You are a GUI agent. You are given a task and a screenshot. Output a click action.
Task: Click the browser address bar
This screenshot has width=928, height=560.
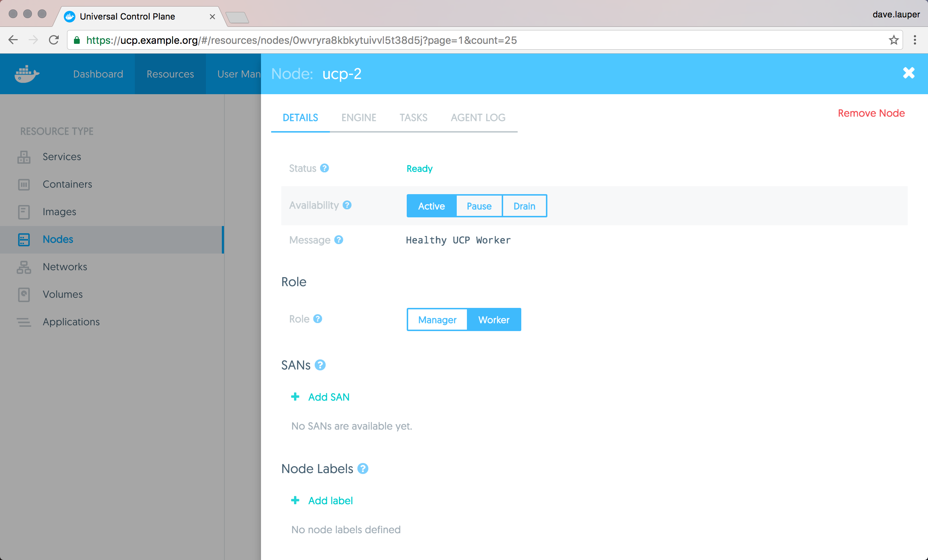(x=452, y=40)
